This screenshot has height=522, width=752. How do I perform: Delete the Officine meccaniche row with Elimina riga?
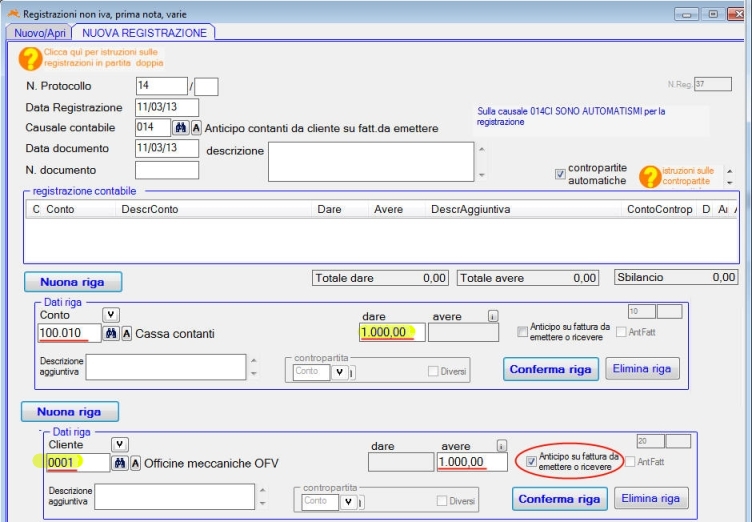tap(651, 498)
